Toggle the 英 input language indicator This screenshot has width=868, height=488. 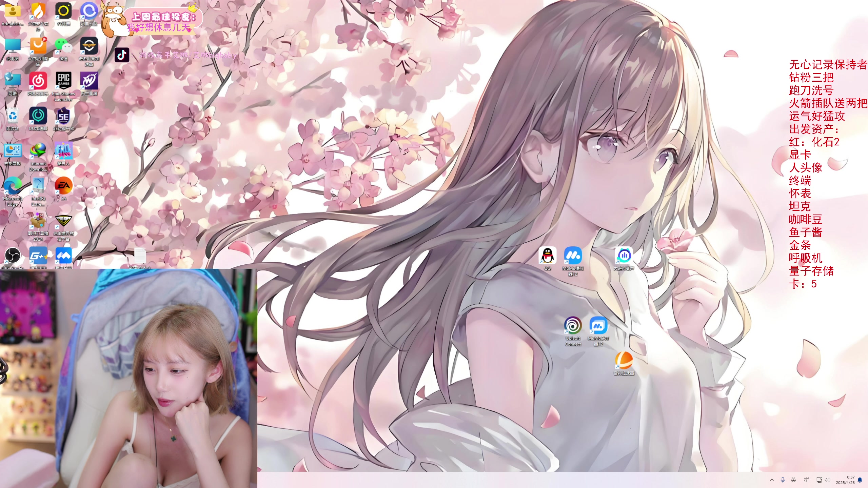793,480
